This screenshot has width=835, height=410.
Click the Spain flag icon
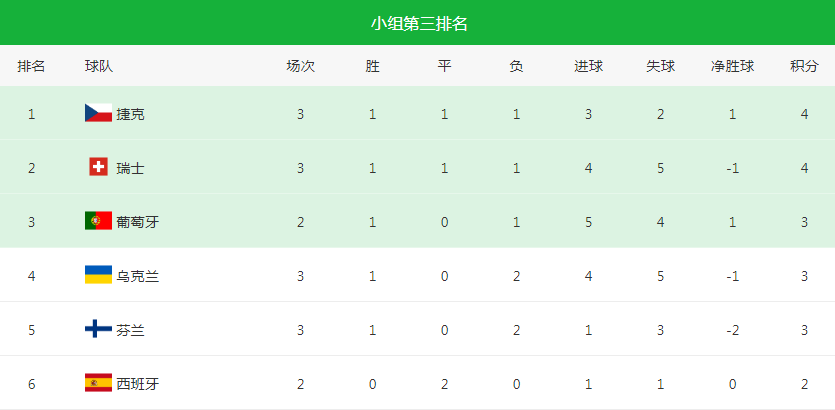coord(98,382)
